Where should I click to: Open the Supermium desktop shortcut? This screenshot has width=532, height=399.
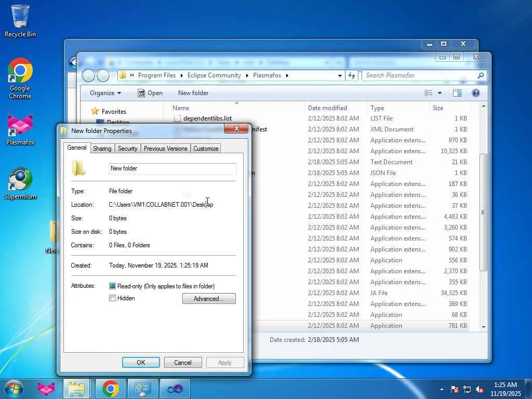coord(20,183)
